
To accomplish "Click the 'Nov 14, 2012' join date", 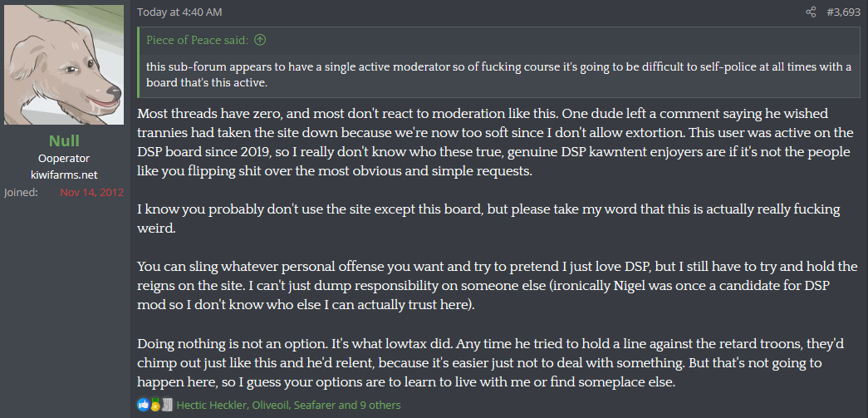I will pos(92,193).
